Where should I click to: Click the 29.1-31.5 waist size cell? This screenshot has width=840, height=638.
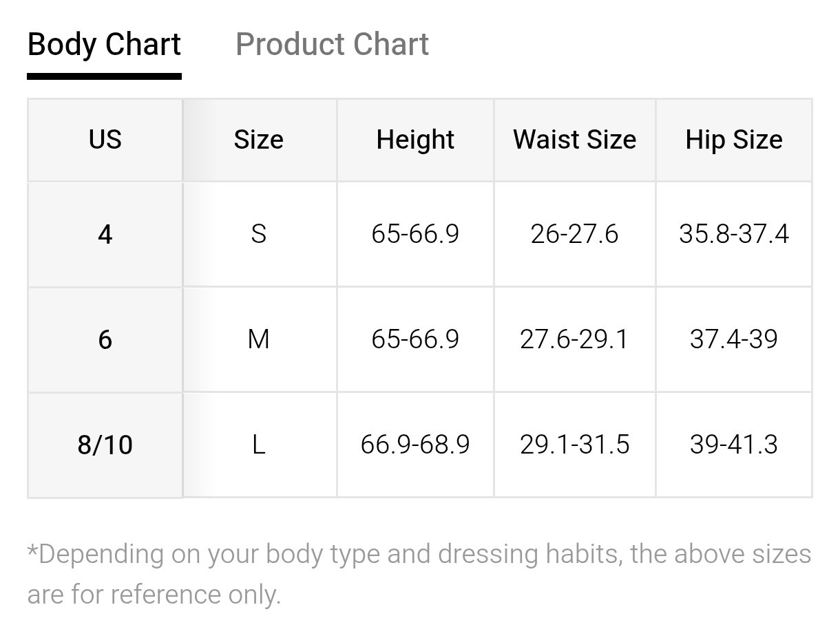[575, 445]
